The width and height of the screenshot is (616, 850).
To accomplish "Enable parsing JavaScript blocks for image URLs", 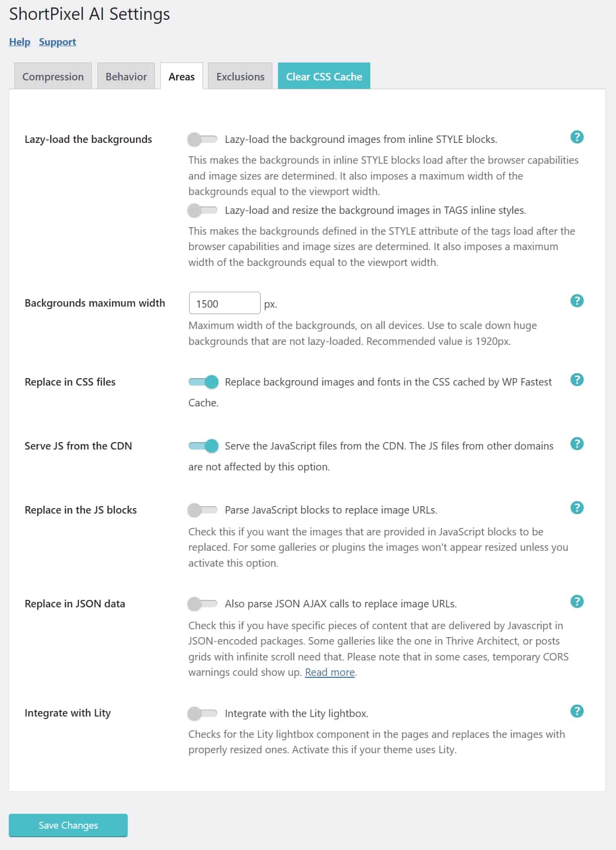I will tap(203, 510).
